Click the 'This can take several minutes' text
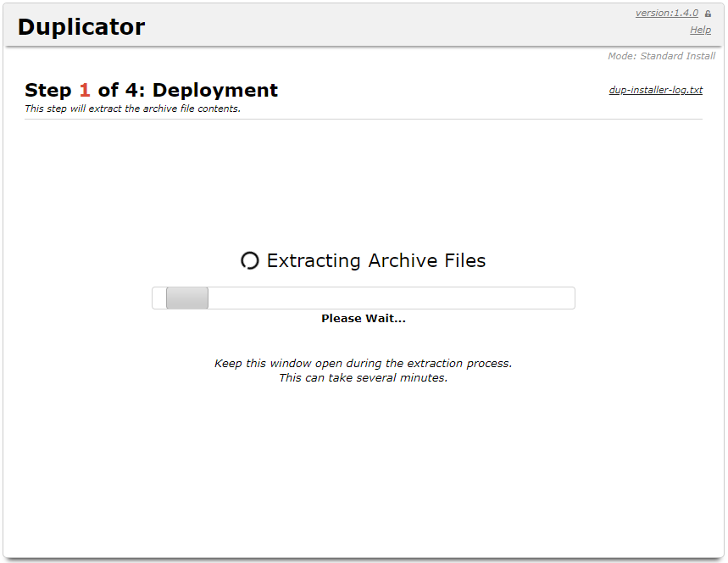 (x=363, y=377)
